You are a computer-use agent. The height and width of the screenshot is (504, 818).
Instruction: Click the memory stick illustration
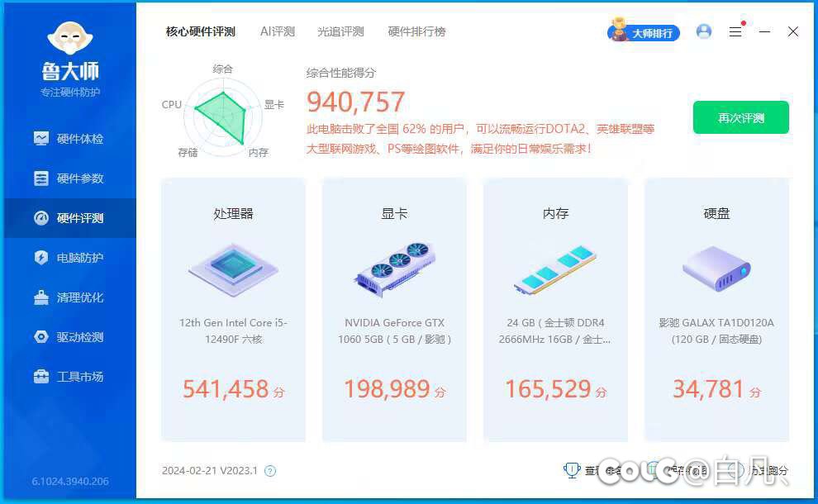point(555,269)
